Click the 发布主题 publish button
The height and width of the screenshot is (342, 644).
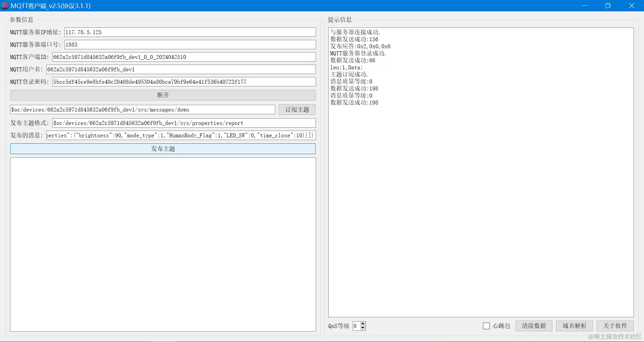click(x=163, y=149)
